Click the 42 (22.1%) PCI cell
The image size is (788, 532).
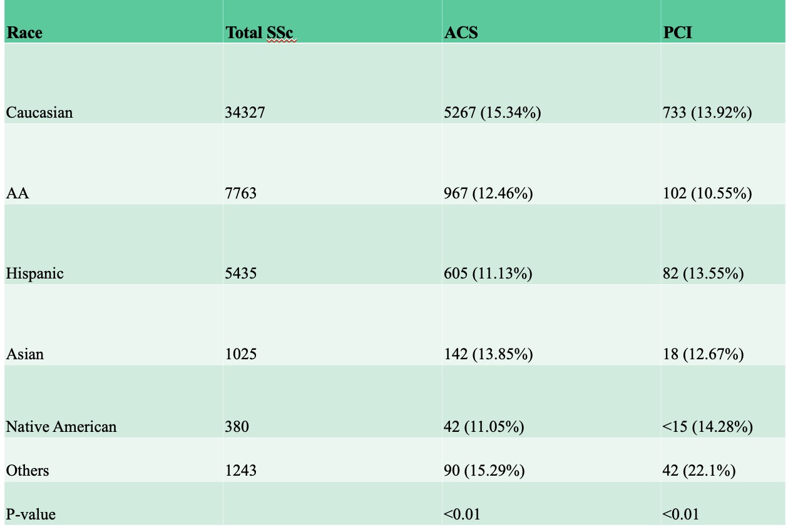[699, 471]
